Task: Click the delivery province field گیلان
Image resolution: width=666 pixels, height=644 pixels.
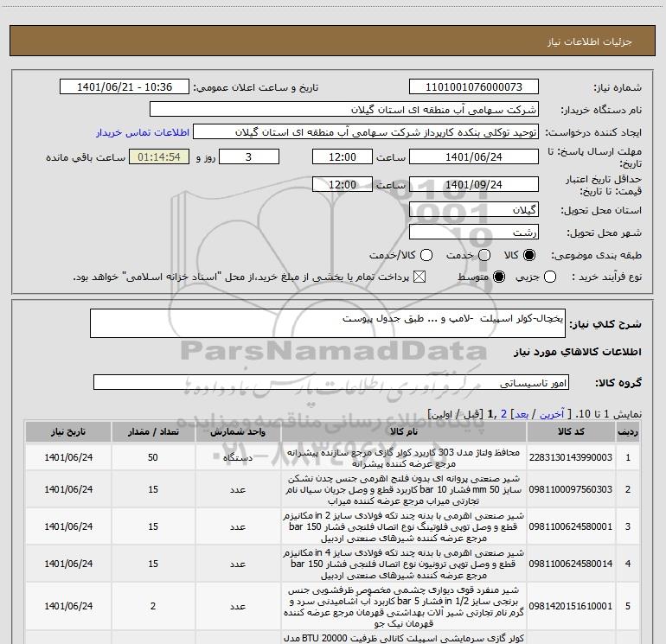Action: tap(474, 210)
